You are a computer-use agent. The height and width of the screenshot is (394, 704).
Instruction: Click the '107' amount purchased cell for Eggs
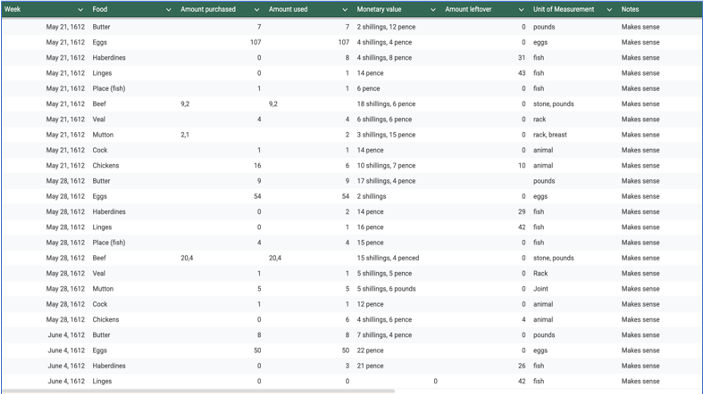click(x=255, y=42)
